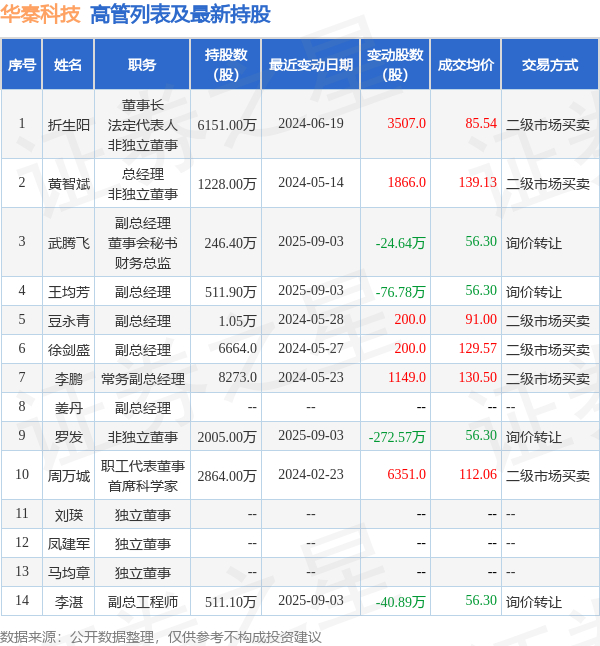Image resolution: width=600 pixels, height=646 pixels.
Task: Click the date 2024-05-28
Action: [x=311, y=319]
